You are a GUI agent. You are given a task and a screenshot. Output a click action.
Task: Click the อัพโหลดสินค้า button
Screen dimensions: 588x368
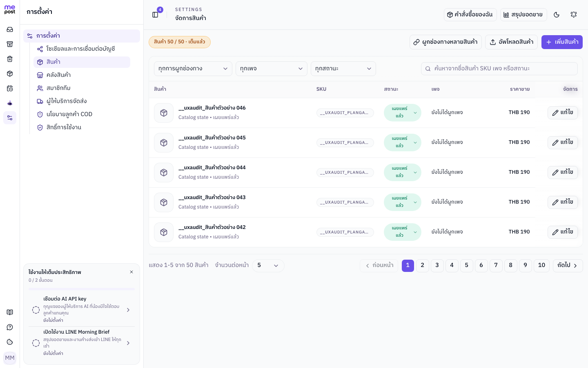coord(511,42)
